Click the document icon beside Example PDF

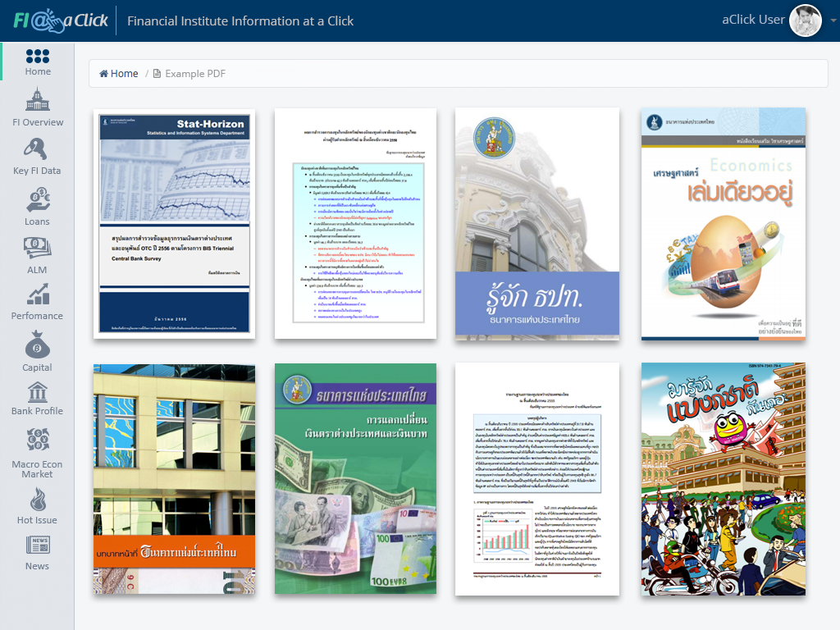click(157, 73)
